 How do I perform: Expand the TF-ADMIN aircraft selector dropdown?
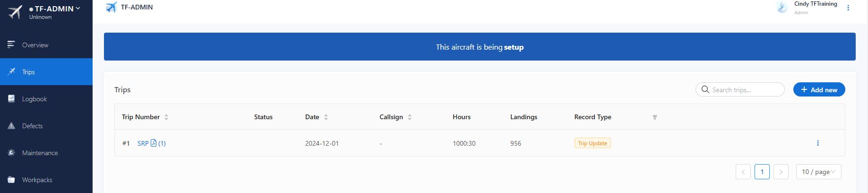[x=78, y=8]
